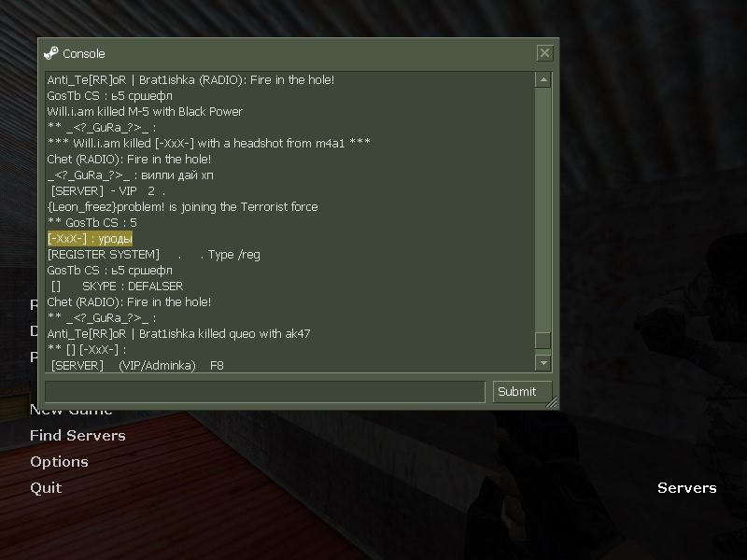Click the Servers link at bottom right
The image size is (747, 560).
(x=687, y=488)
